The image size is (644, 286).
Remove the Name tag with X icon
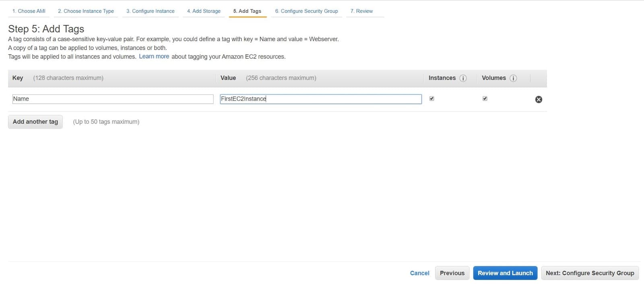[x=539, y=99]
